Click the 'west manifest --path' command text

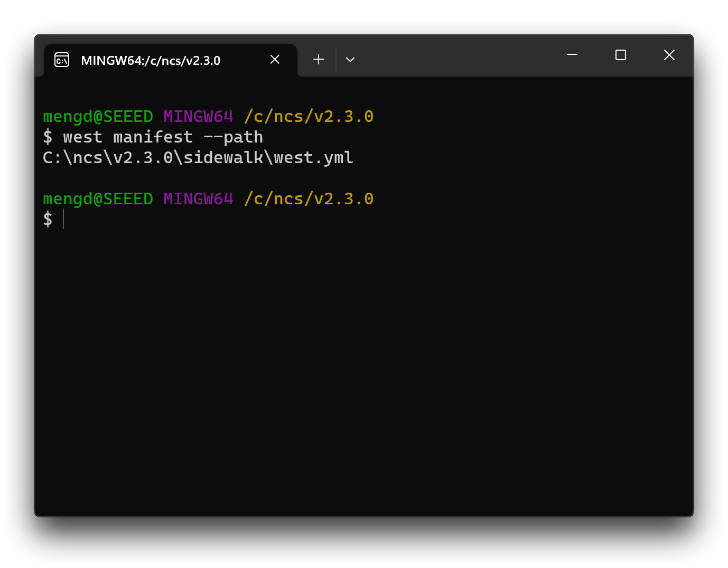[163, 137]
